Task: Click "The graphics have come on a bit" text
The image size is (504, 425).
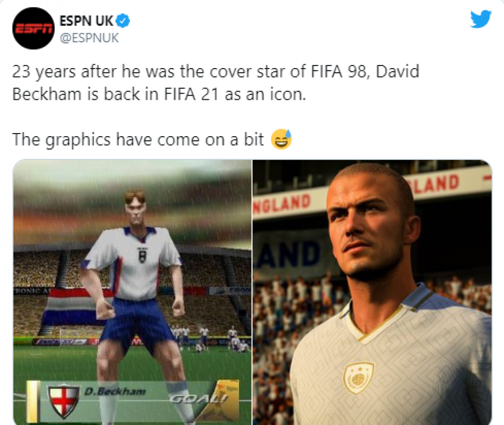Action: point(138,140)
